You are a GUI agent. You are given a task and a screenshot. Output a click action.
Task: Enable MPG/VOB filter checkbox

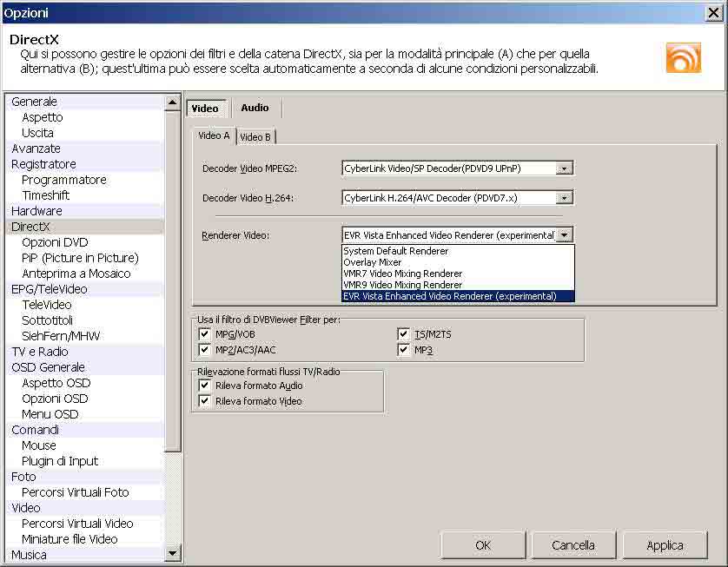click(205, 334)
